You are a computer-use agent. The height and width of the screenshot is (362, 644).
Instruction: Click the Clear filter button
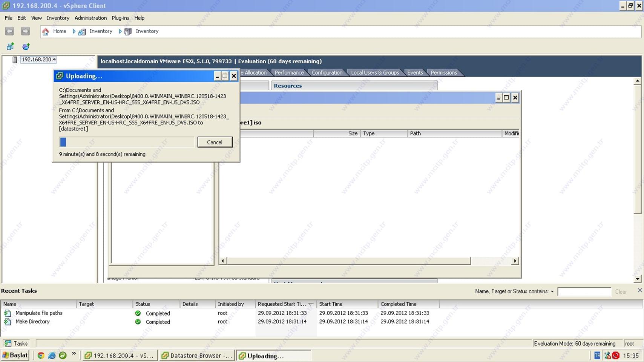pyautogui.click(x=621, y=291)
